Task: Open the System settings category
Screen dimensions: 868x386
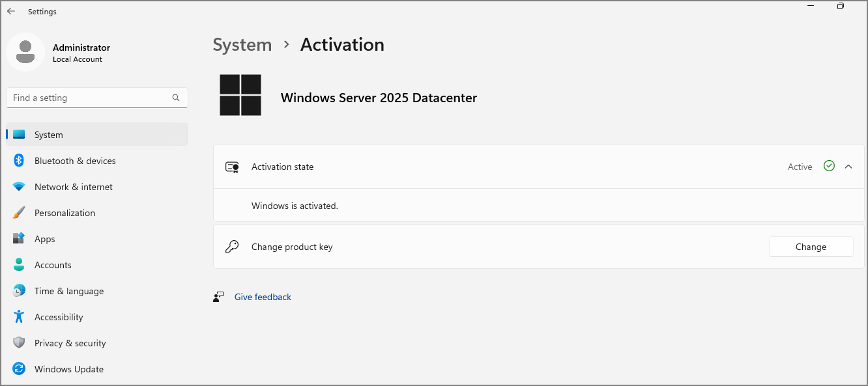Action: [x=97, y=135]
